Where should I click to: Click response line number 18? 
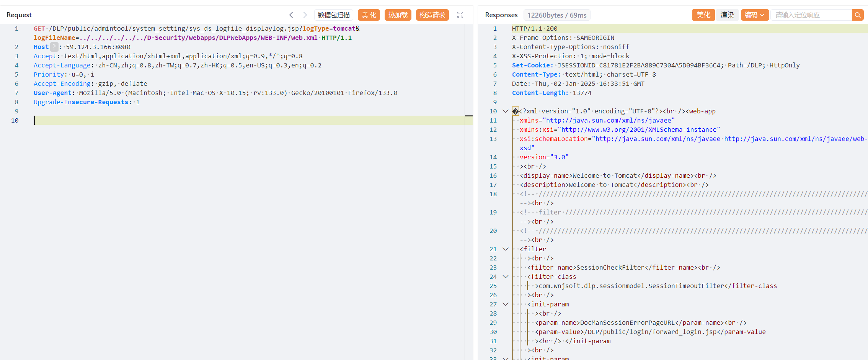pos(493,194)
